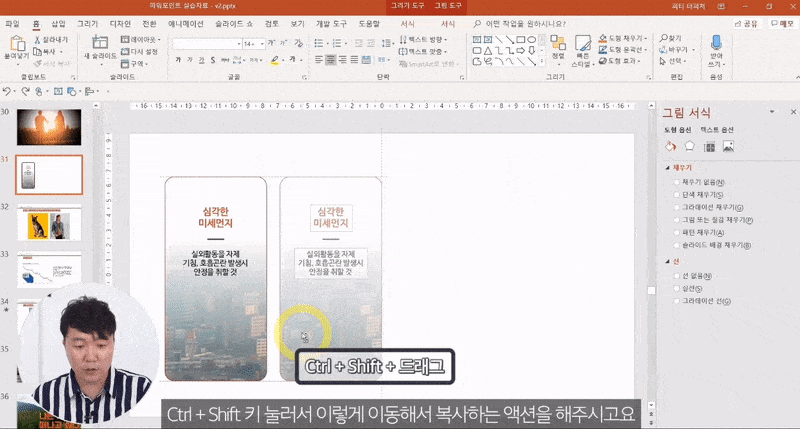Align text left in paragraph group
The width and height of the screenshot is (800, 429).
click(319, 60)
